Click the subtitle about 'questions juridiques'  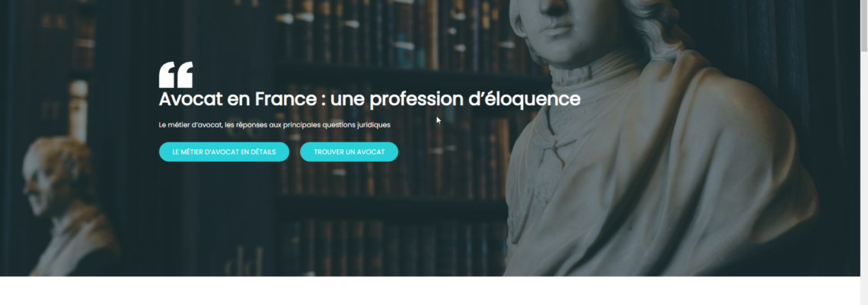point(275,125)
